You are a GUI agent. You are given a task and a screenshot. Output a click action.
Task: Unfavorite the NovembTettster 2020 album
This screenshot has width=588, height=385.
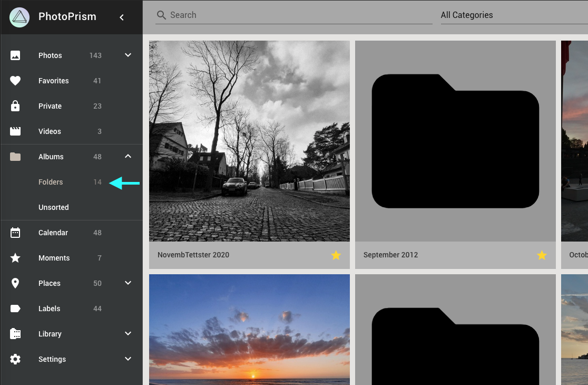point(336,255)
